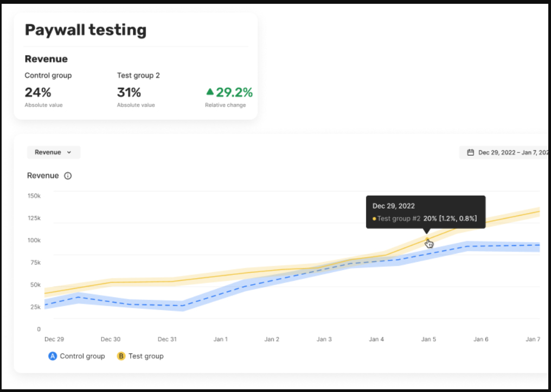Image resolution: width=551 pixels, height=392 pixels.
Task: Toggle the Test group legend label
Action: pos(146,356)
